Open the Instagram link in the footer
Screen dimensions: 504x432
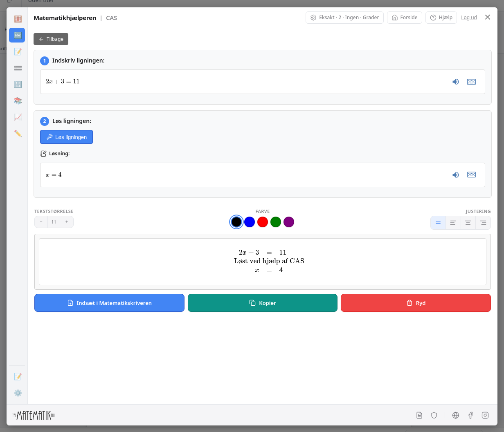[485, 415]
